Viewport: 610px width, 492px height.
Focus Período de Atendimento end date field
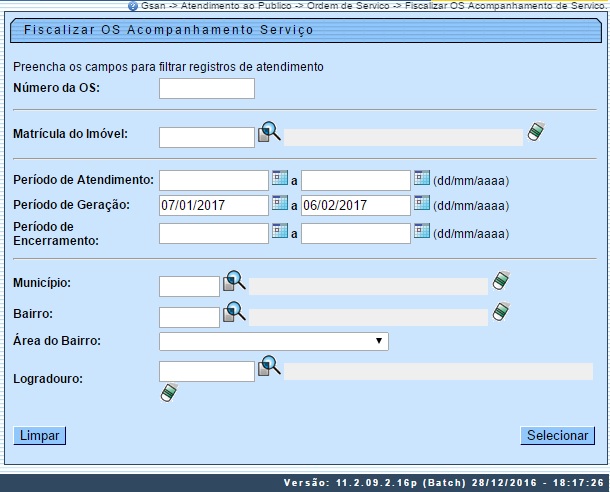pyautogui.click(x=356, y=180)
